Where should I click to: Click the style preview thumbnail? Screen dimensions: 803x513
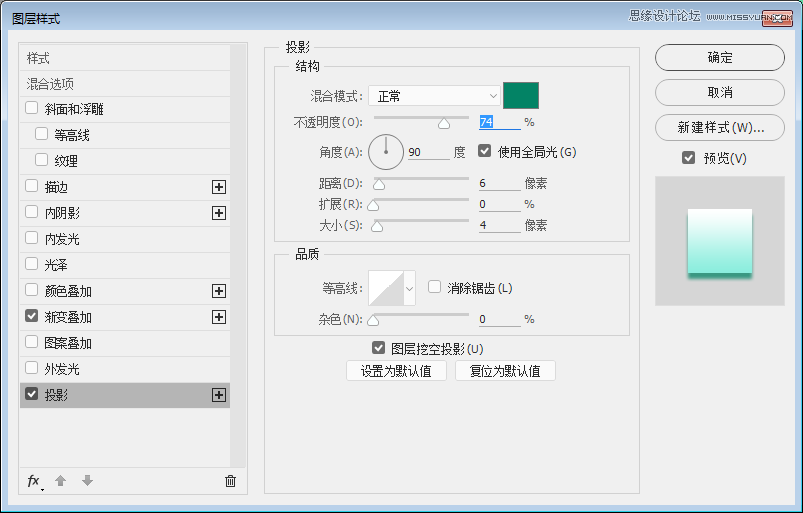(x=720, y=241)
